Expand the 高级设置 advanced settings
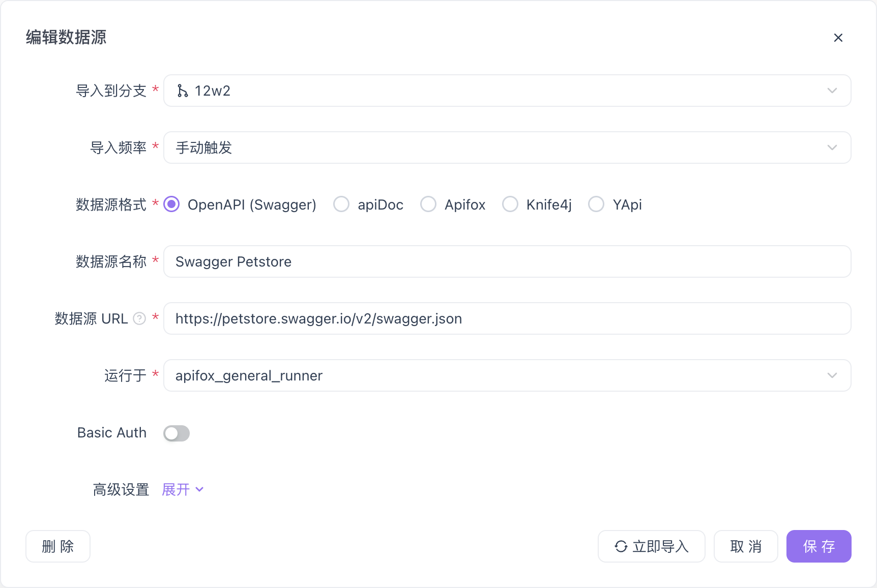This screenshot has width=877, height=588. pyautogui.click(x=175, y=489)
